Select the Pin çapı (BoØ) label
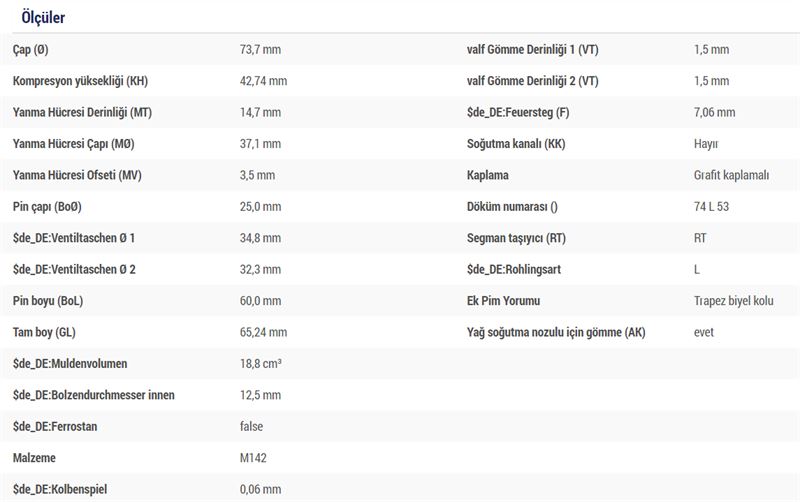Screen dimensions: 800x502 pos(55,207)
